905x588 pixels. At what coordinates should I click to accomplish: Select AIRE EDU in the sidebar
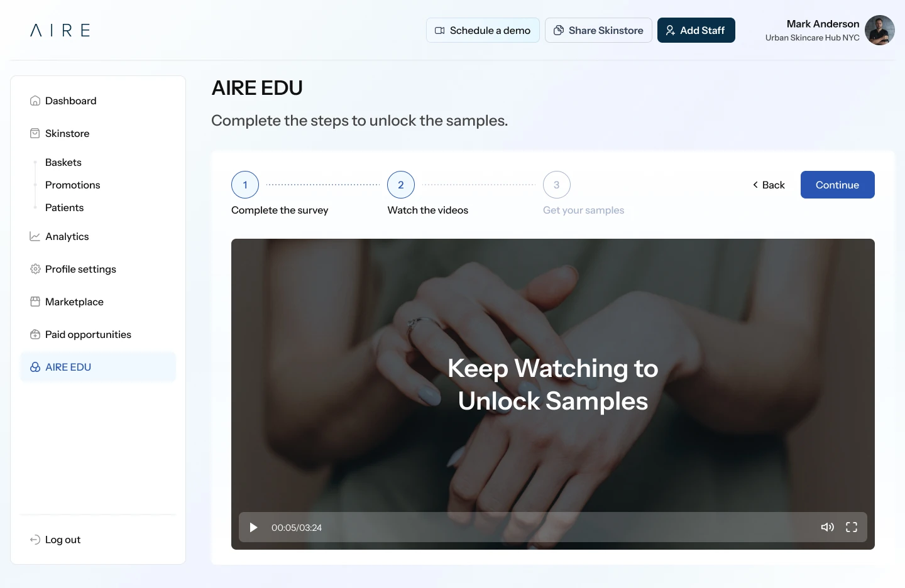tap(98, 367)
